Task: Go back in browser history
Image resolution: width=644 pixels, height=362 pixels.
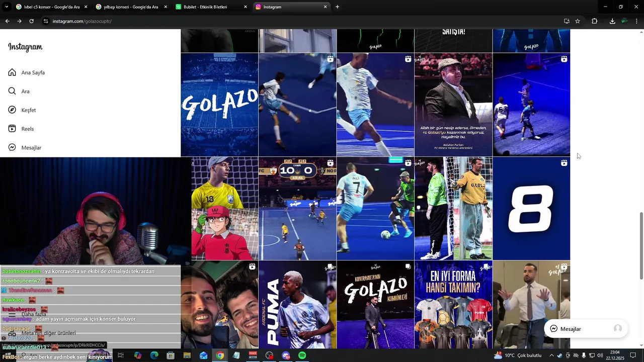Action: (x=7, y=21)
